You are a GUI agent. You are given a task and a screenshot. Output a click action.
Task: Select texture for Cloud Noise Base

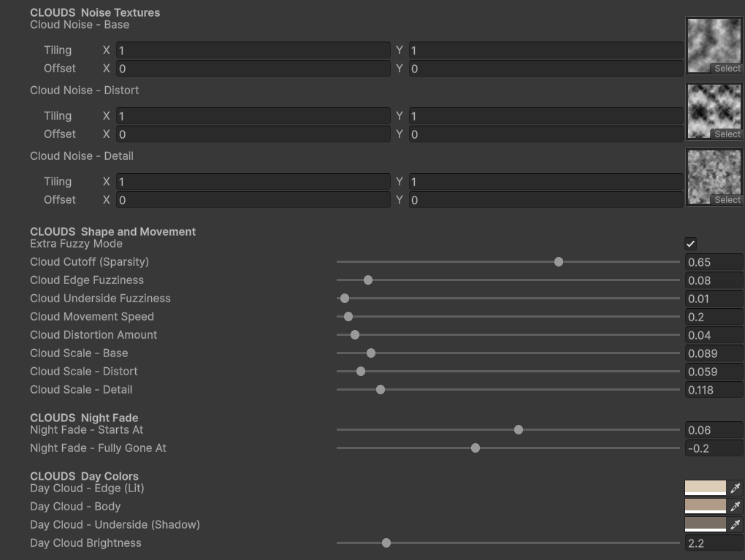pos(727,69)
